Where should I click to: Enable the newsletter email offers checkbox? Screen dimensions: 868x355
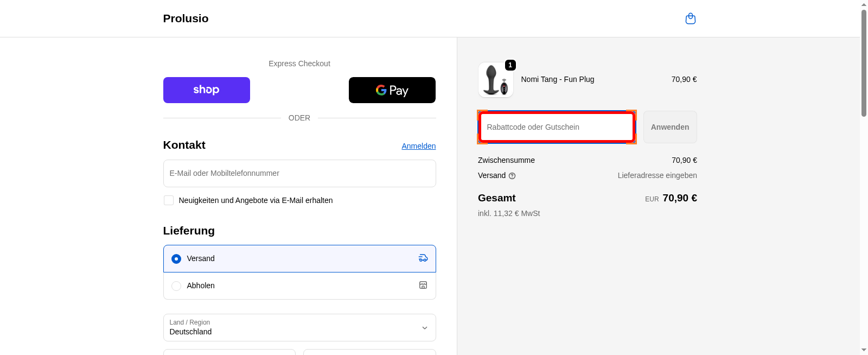(x=169, y=200)
